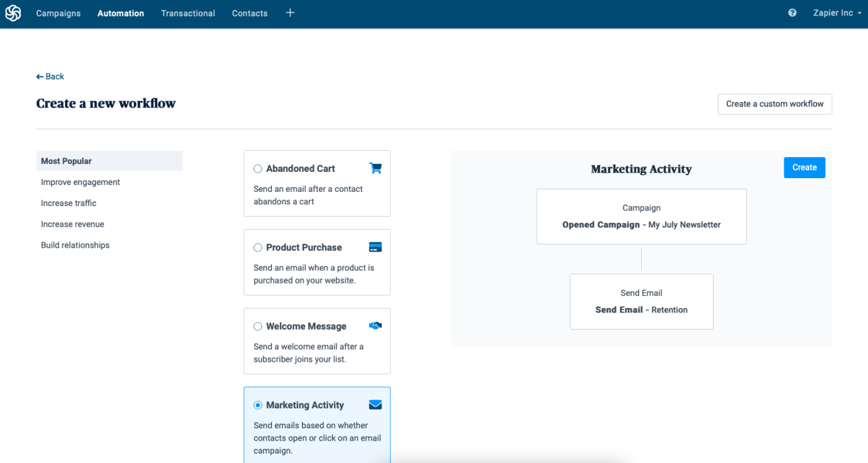Click the Marketing Activity envelope icon
868x463 pixels.
pyautogui.click(x=375, y=405)
